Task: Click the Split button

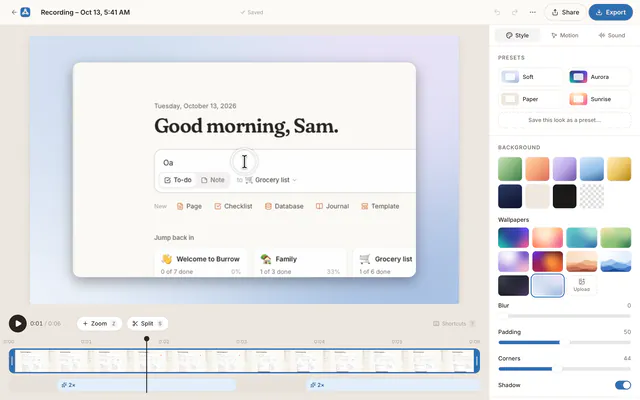Action: coord(147,324)
